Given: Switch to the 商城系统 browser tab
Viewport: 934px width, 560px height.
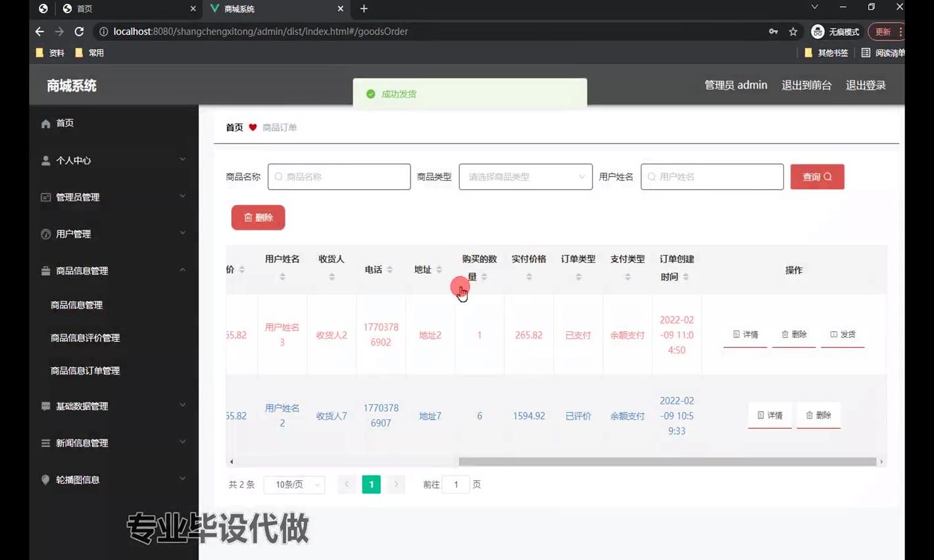Looking at the screenshot, I should (x=276, y=9).
